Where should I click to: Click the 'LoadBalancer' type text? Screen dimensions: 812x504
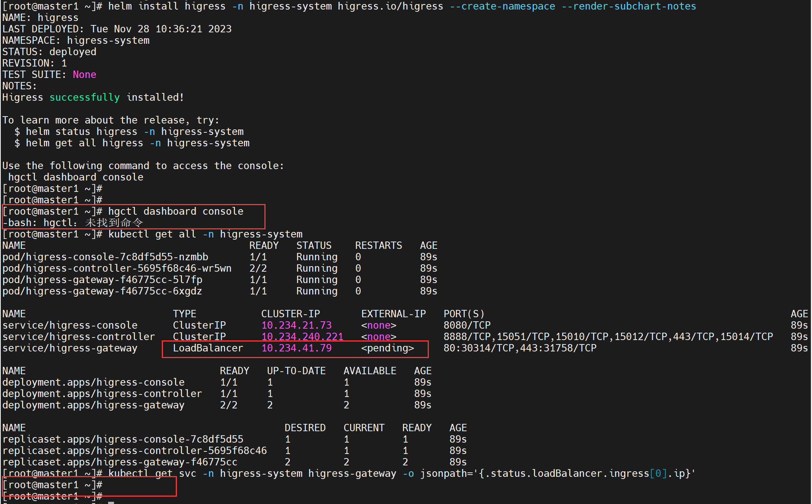click(x=208, y=348)
